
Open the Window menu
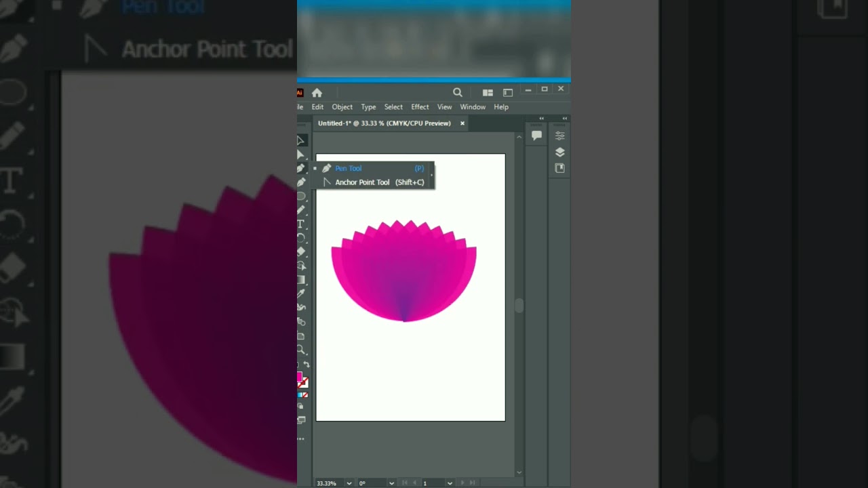click(473, 107)
